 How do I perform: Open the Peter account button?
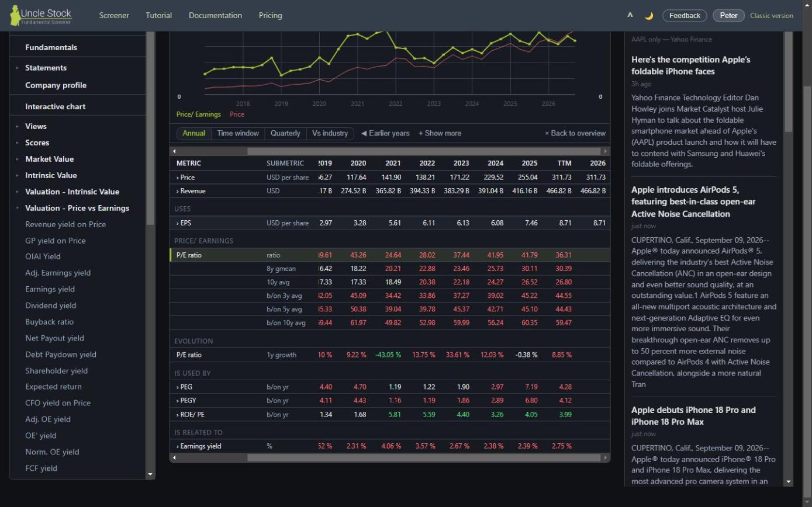tap(728, 16)
